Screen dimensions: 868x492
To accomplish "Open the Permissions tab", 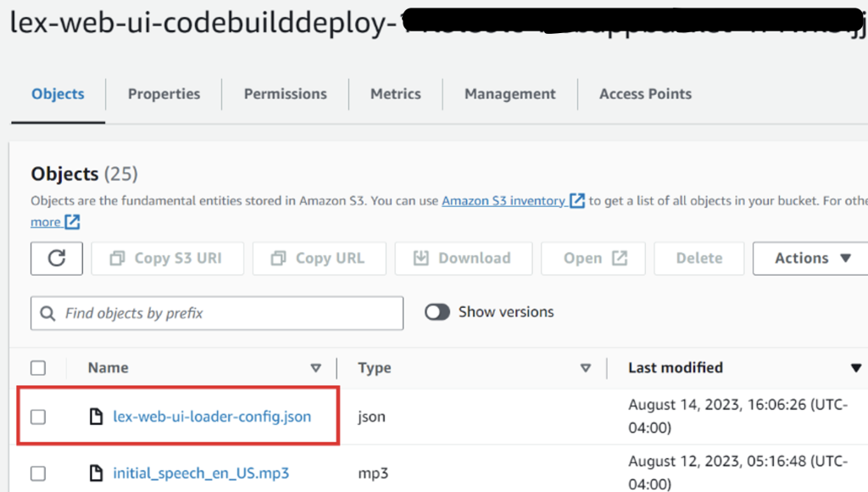I will pyautogui.click(x=286, y=94).
